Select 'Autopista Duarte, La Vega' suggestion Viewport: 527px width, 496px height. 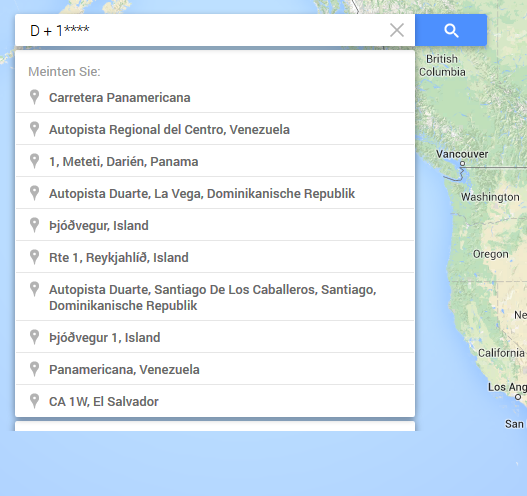point(215,193)
